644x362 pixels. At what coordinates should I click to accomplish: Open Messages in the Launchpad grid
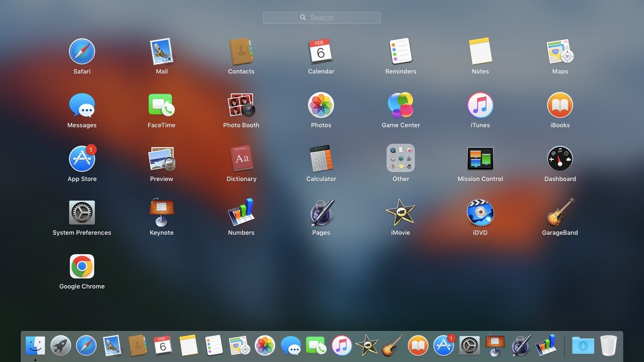(x=82, y=105)
